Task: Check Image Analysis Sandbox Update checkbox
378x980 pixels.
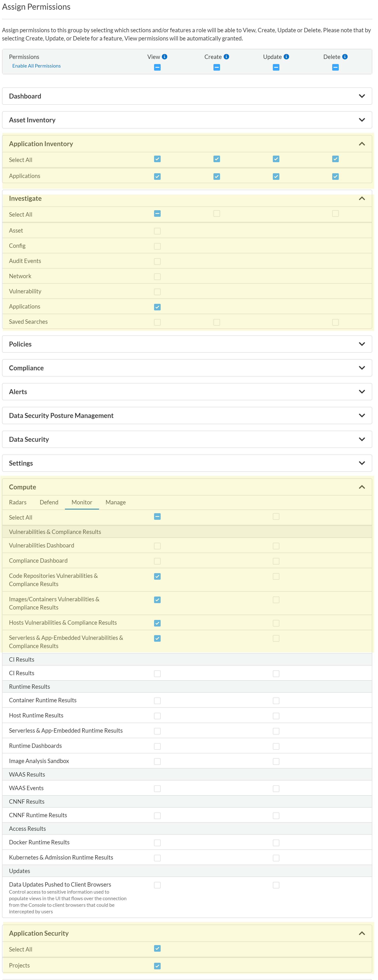Action: click(x=276, y=762)
